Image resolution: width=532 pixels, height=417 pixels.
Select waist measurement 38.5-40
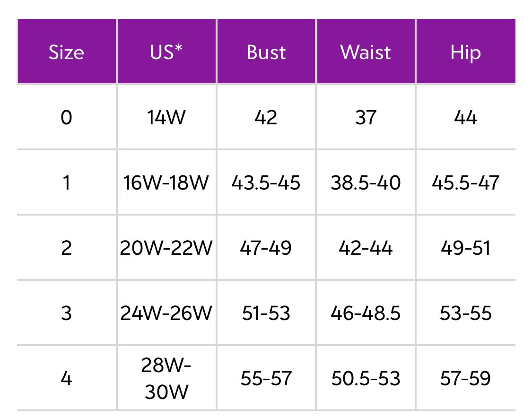pos(366,182)
